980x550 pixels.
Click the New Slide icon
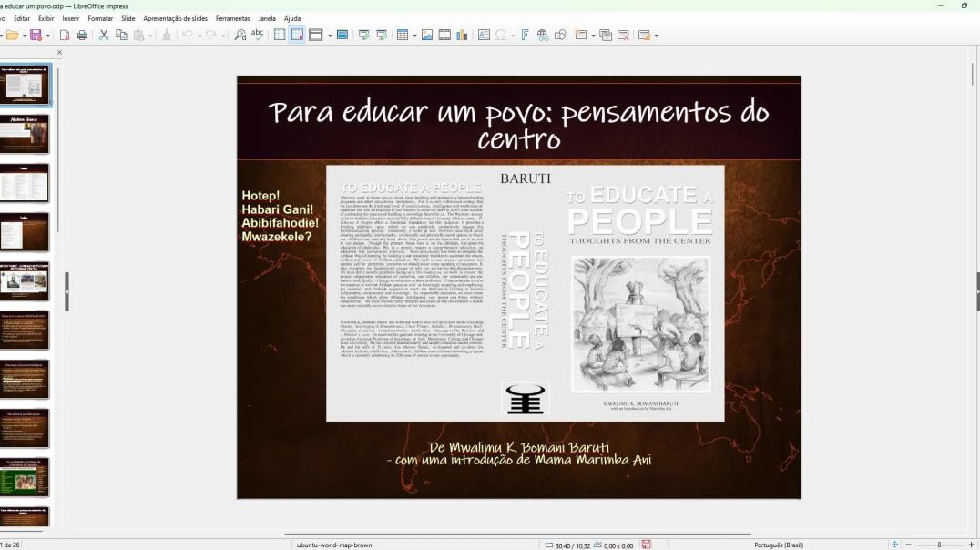pos(581,35)
